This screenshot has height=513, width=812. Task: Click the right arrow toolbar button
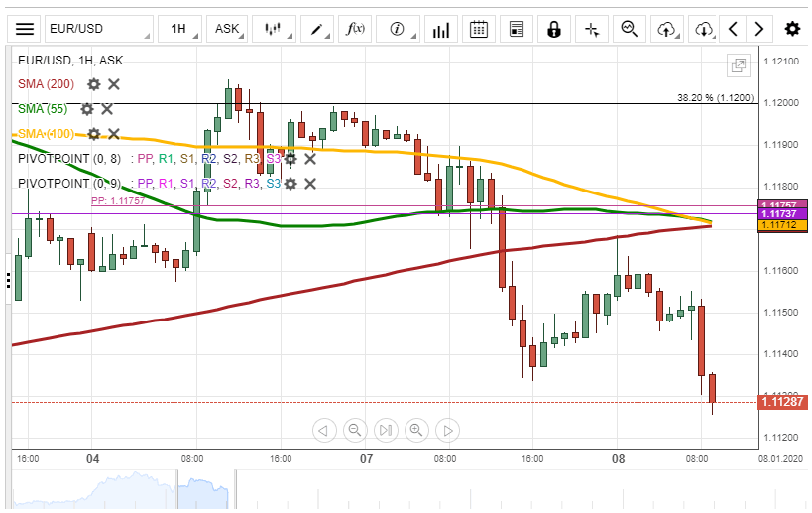(x=759, y=29)
